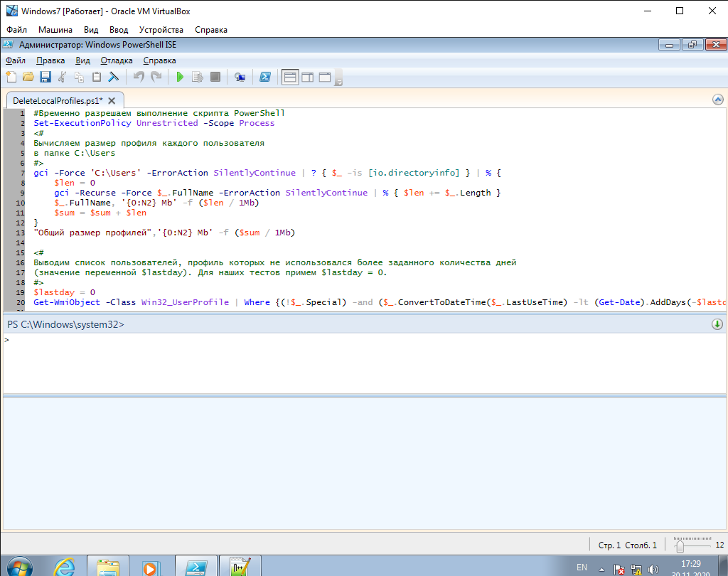Run the script with the green play icon

click(x=180, y=77)
